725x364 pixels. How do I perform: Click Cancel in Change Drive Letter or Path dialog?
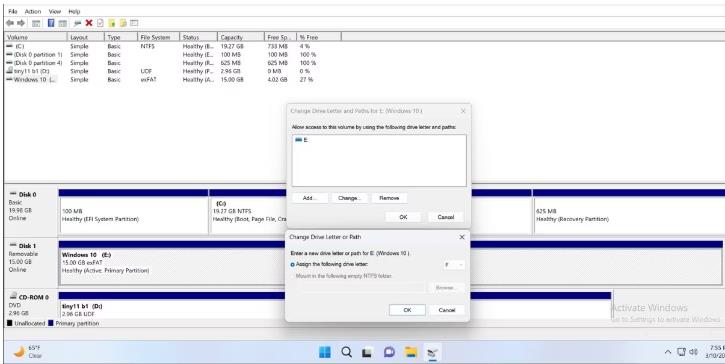pos(446,310)
